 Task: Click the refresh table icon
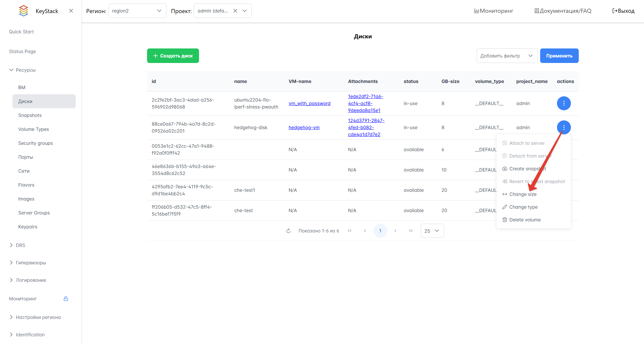288,231
